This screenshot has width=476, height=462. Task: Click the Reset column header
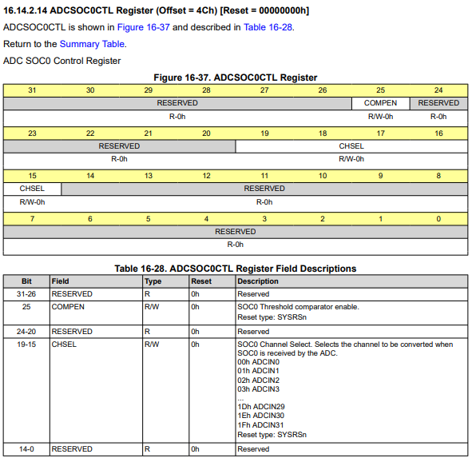point(212,281)
